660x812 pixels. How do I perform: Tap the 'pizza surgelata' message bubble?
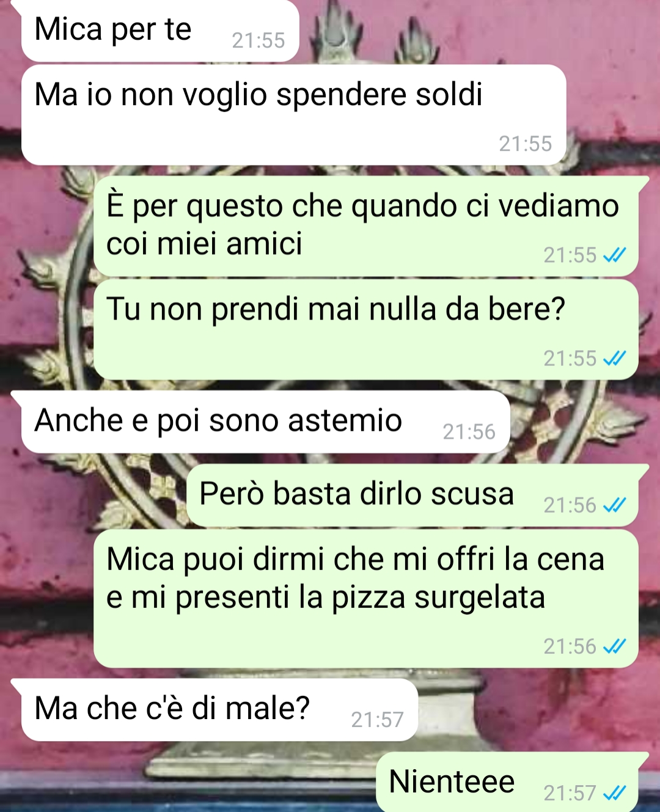pos(365,599)
